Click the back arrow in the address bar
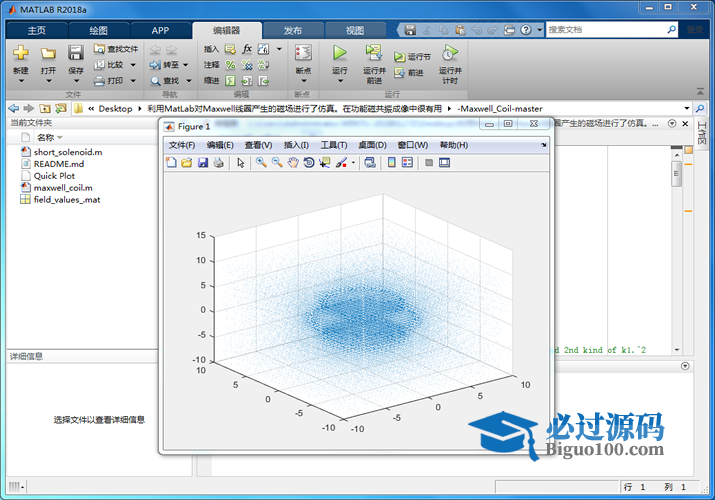 coord(14,108)
